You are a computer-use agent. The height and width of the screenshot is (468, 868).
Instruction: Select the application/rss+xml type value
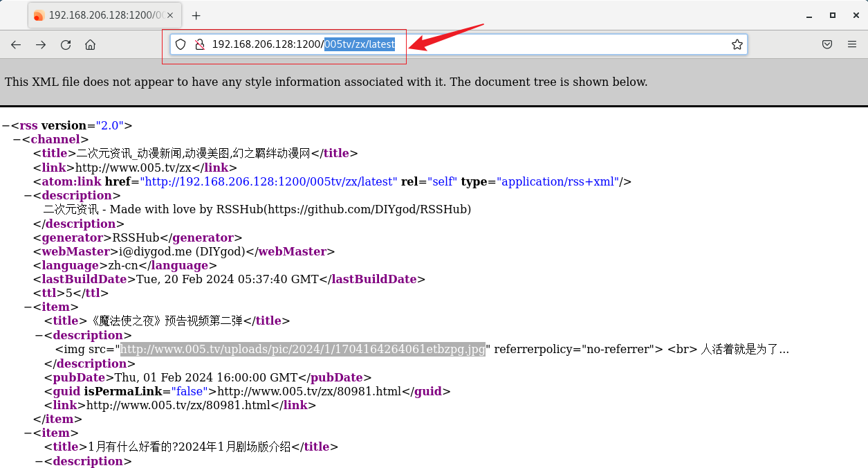coord(558,181)
